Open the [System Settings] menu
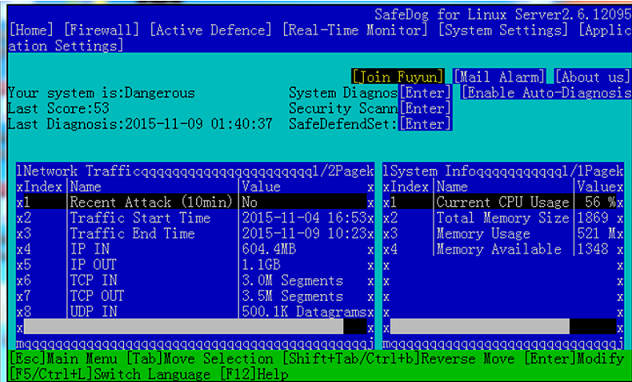Viewport: 632px width, 382px height. click(x=503, y=30)
